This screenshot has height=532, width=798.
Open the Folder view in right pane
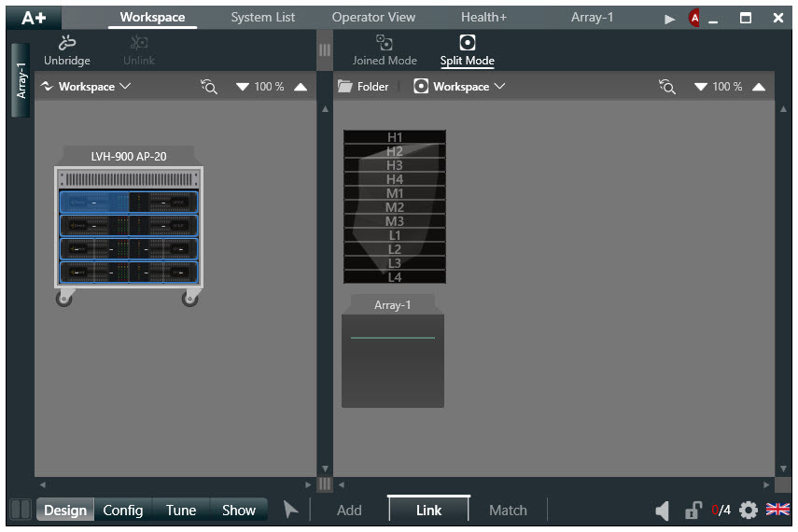point(363,87)
